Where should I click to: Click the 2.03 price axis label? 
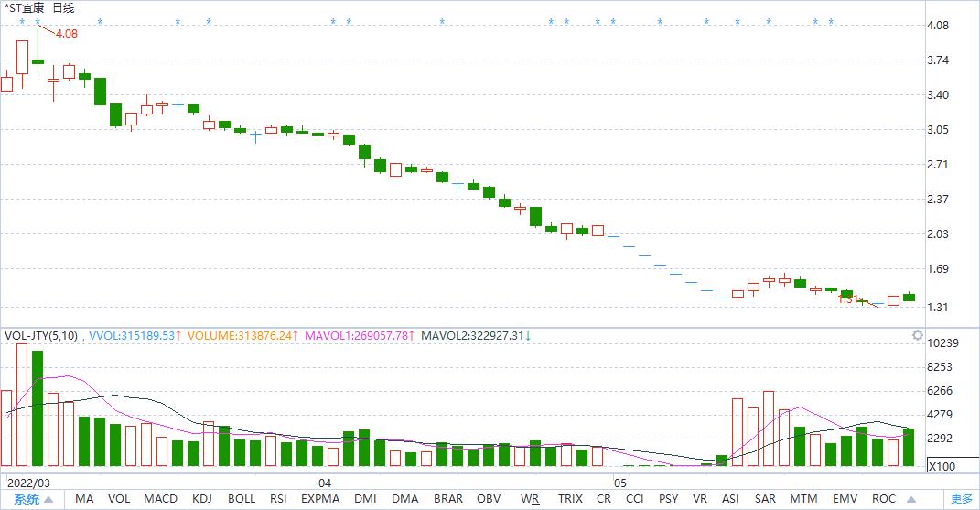938,234
